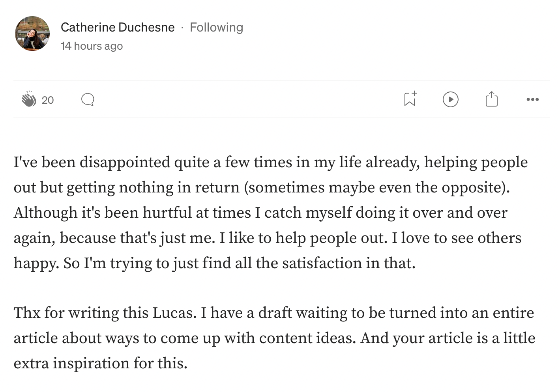The height and width of the screenshot is (392, 558).
Task: Toggle the Following status
Action: pos(216,27)
